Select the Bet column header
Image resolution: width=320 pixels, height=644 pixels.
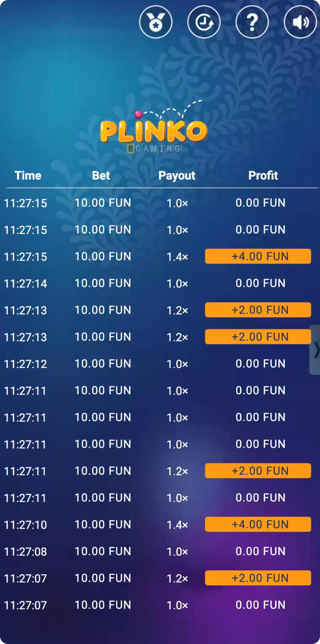101,175
